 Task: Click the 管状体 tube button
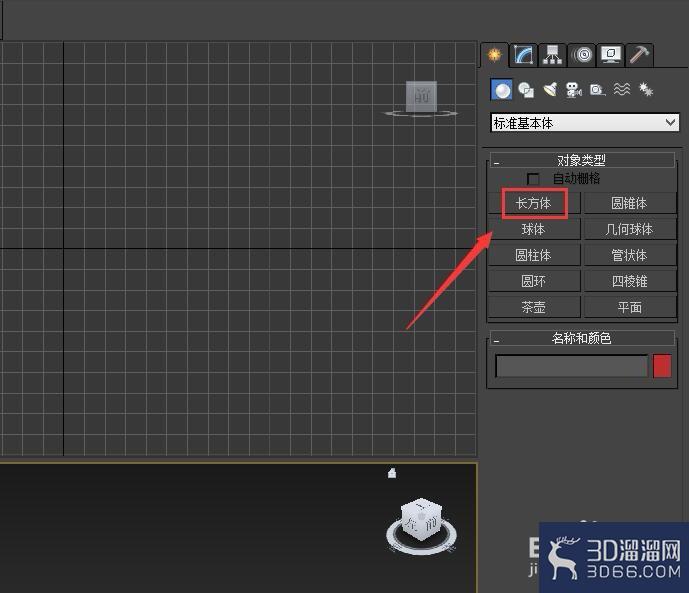(x=629, y=255)
